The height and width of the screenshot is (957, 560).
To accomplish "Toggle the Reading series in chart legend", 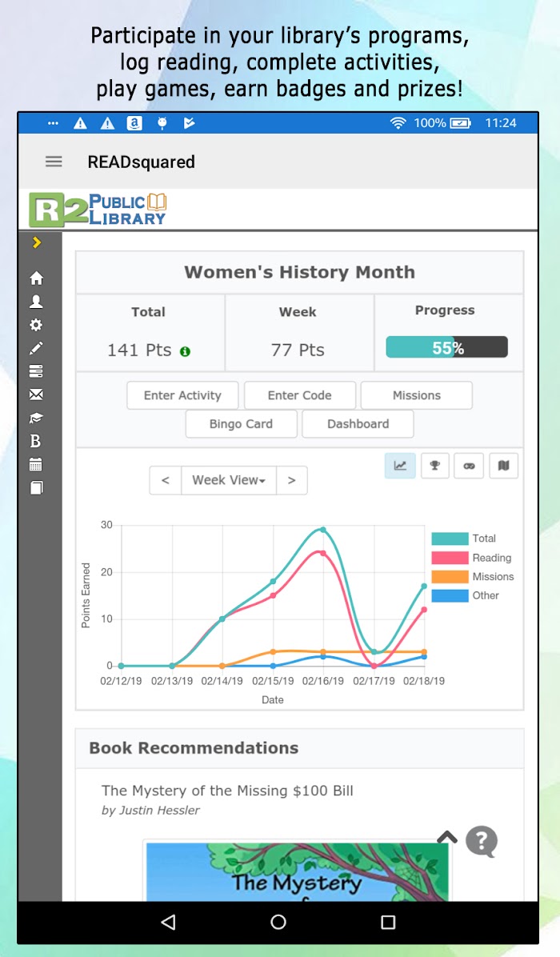I will [x=471, y=557].
